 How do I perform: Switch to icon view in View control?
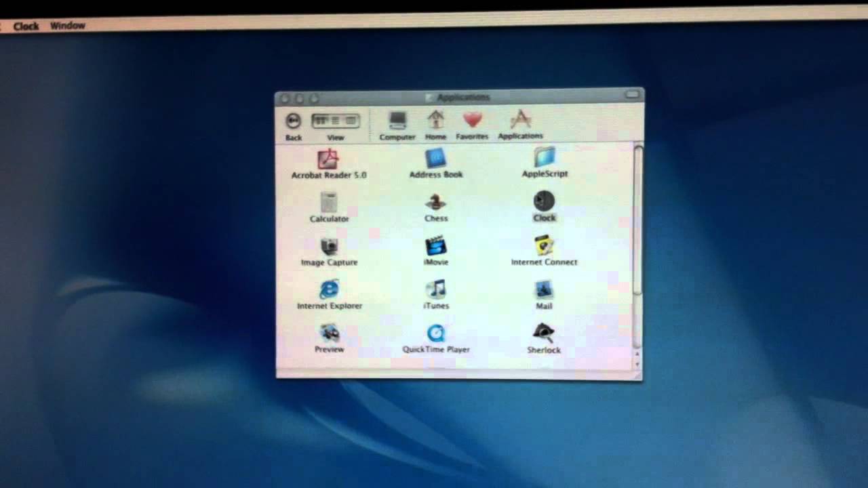(320, 121)
